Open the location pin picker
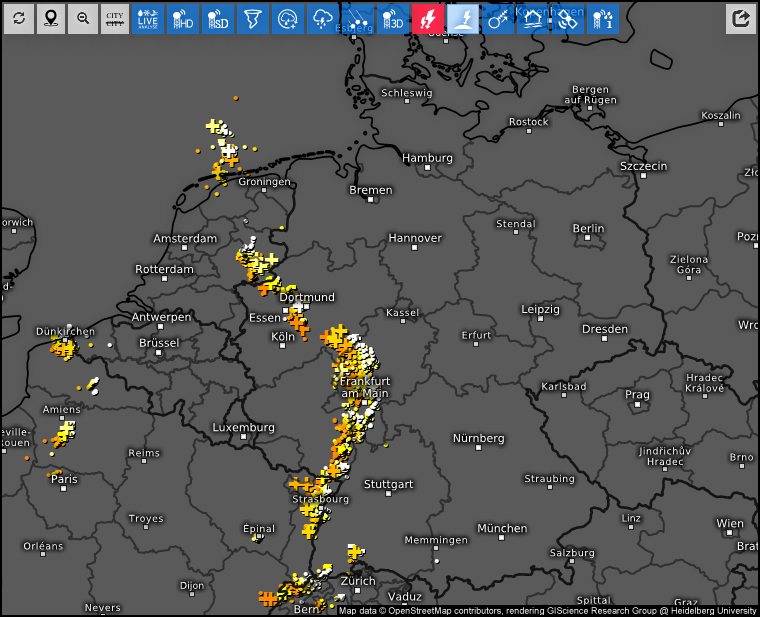Screen dimensions: 760x617 pos(51,19)
